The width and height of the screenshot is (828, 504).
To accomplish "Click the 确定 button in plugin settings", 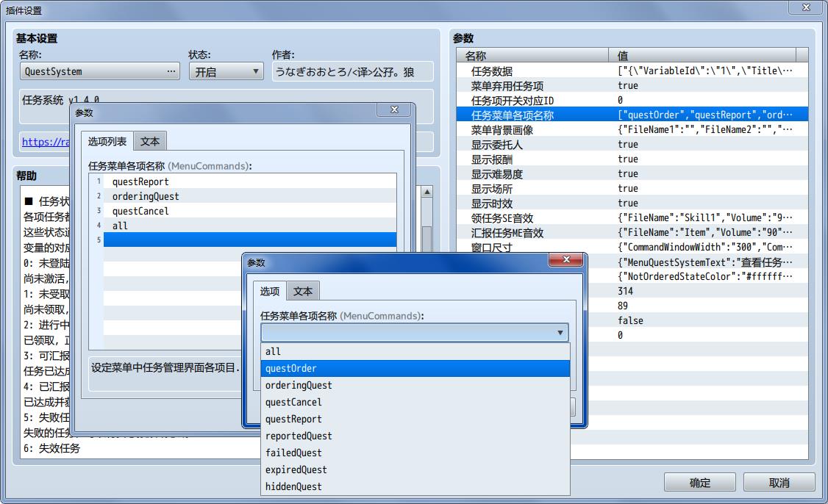I will (x=699, y=483).
